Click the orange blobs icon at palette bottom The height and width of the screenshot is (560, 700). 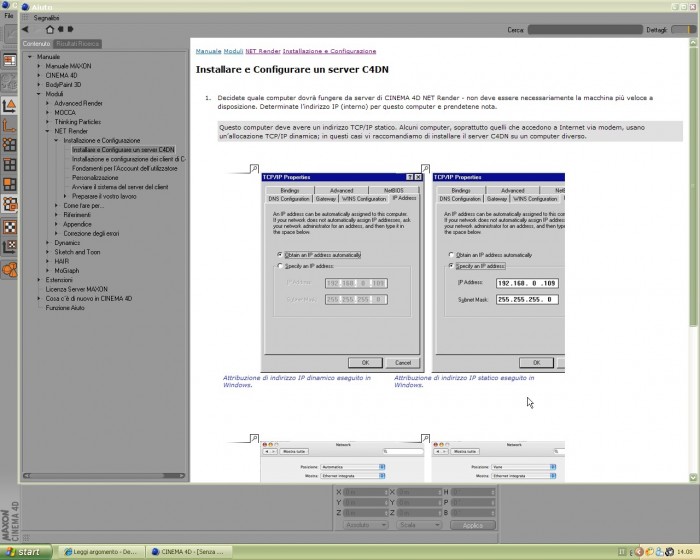click(x=9, y=270)
